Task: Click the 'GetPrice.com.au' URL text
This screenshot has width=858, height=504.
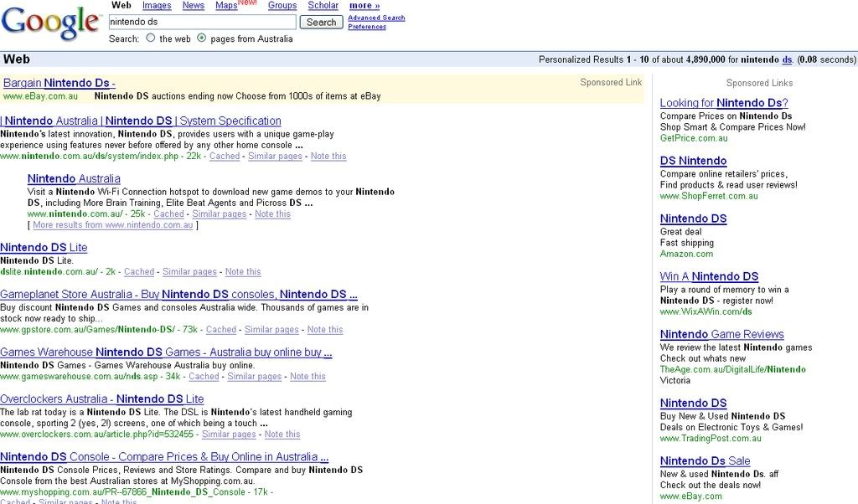Action: pos(694,138)
